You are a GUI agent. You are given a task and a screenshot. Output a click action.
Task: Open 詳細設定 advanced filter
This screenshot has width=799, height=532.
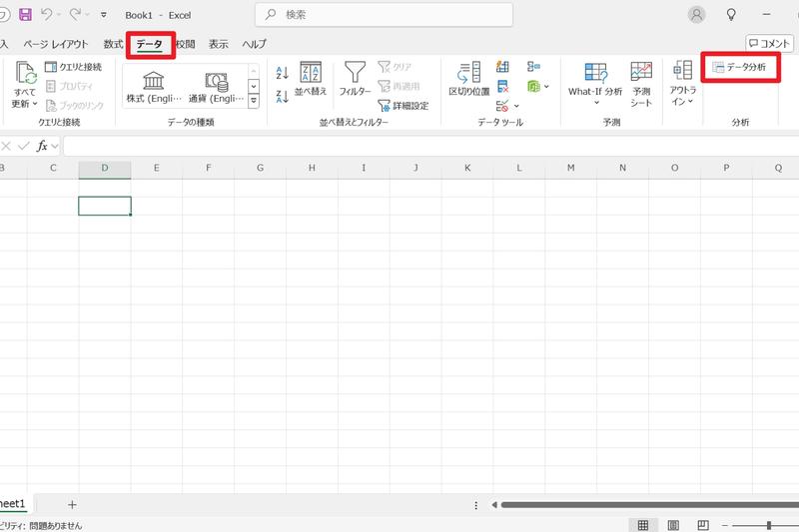pyautogui.click(x=403, y=106)
